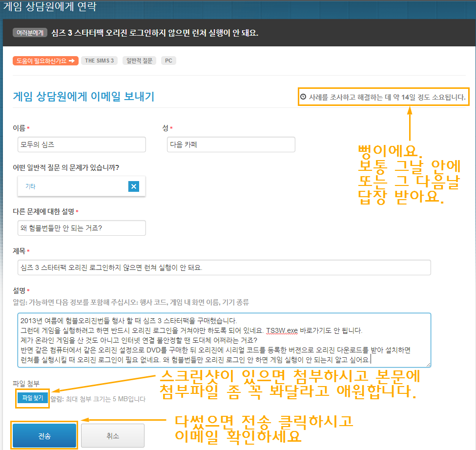Click the 파일 첨부 label
This screenshot has height=450, width=476.
point(26,384)
